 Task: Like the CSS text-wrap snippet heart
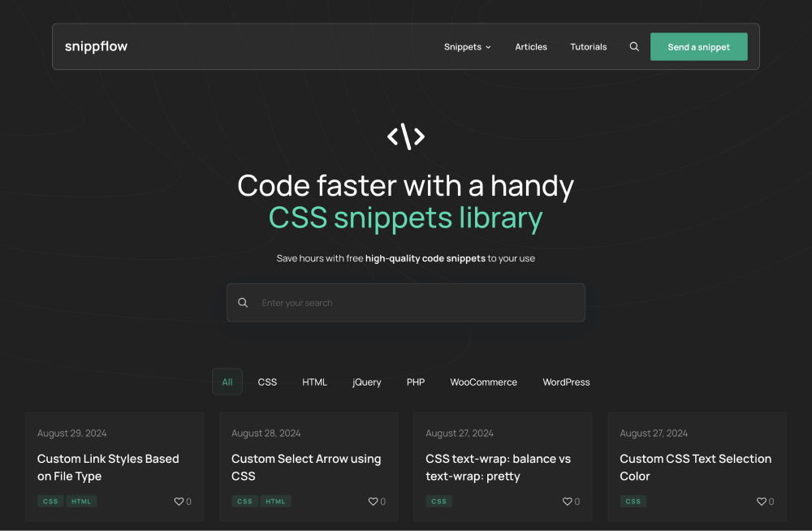tap(568, 502)
